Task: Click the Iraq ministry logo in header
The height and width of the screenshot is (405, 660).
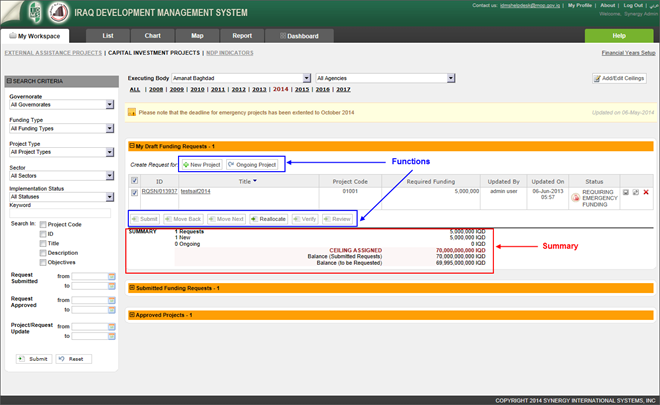Action: click(59, 12)
